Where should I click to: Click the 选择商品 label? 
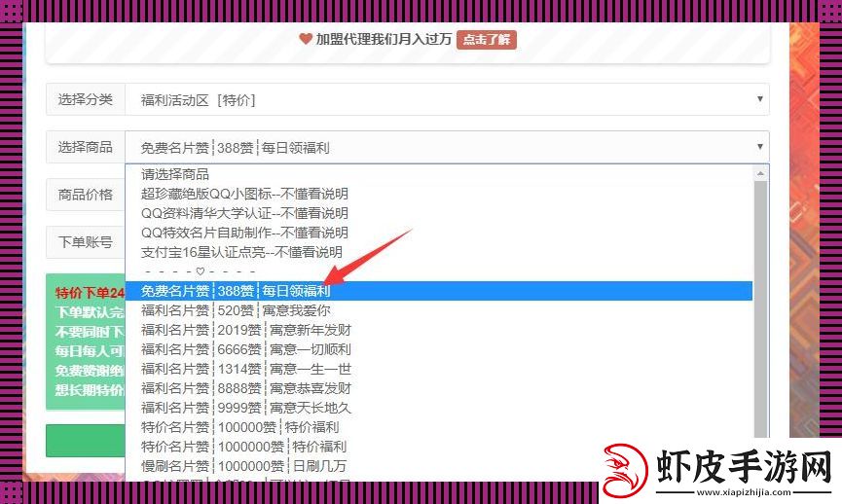pyautogui.click(x=86, y=147)
